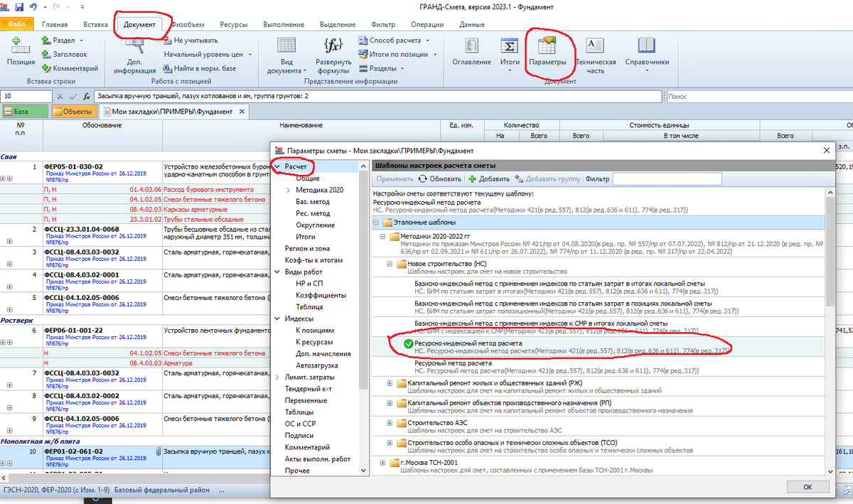The width and height of the screenshot is (853, 504).
Task: Click the Поиск search field
Action: pos(759,96)
